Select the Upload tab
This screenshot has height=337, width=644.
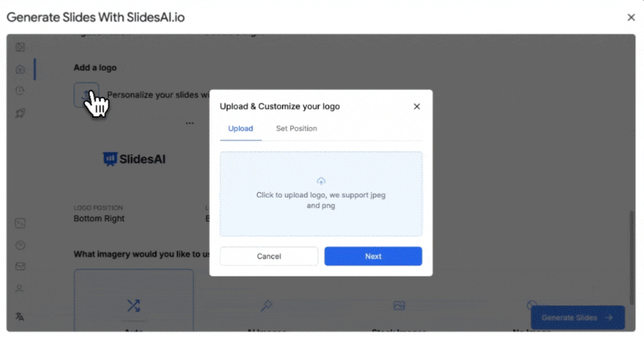tap(240, 128)
